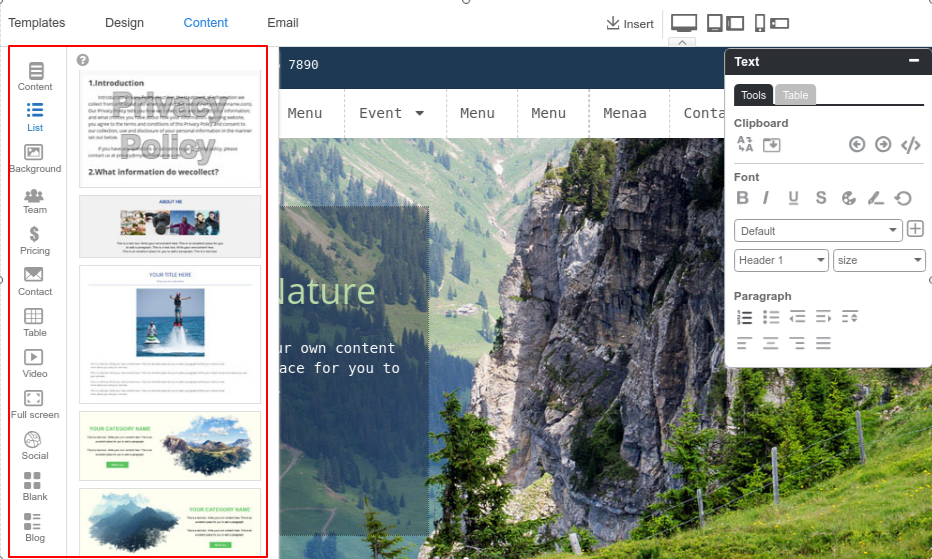Screen dimensions: 932x559
Task: Click the Templates link
Action: 37,23
